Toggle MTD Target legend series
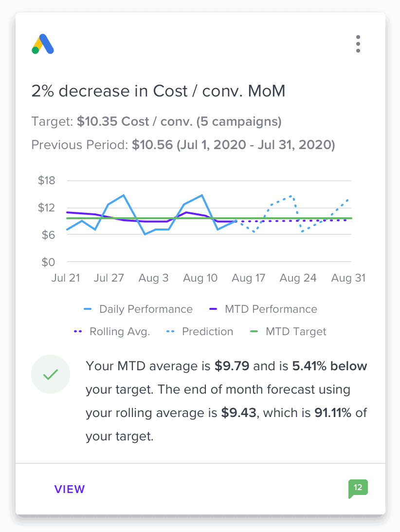The height and width of the screenshot is (532, 400). 288,331
